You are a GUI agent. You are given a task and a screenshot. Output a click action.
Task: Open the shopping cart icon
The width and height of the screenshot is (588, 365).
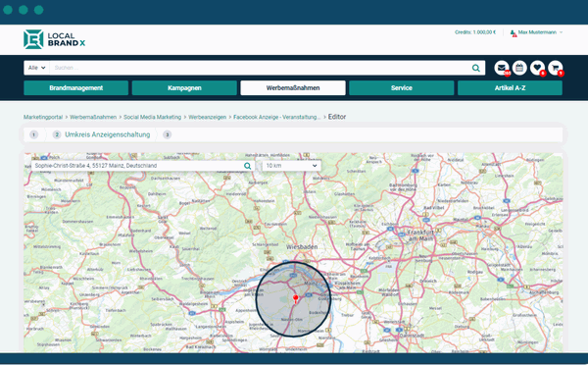(556, 68)
